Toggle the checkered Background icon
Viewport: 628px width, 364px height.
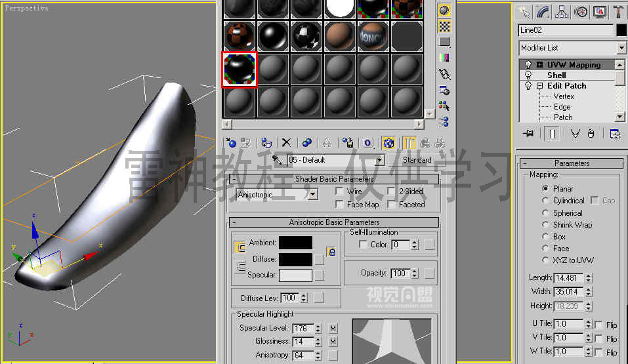(444, 26)
